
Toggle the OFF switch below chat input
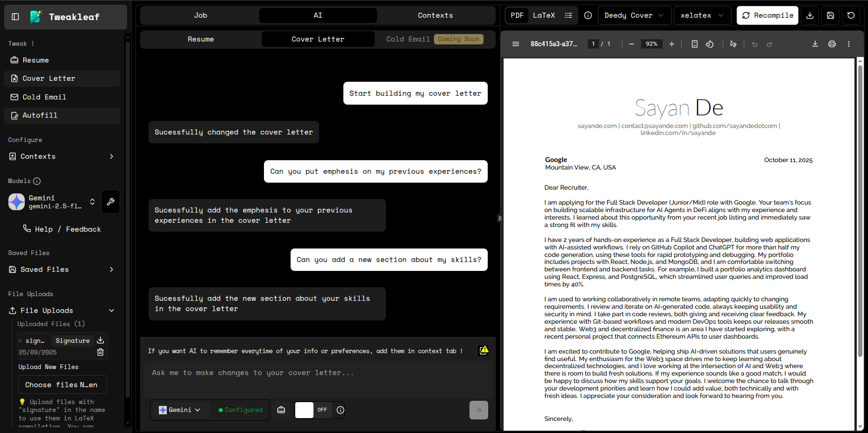click(x=313, y=410)
